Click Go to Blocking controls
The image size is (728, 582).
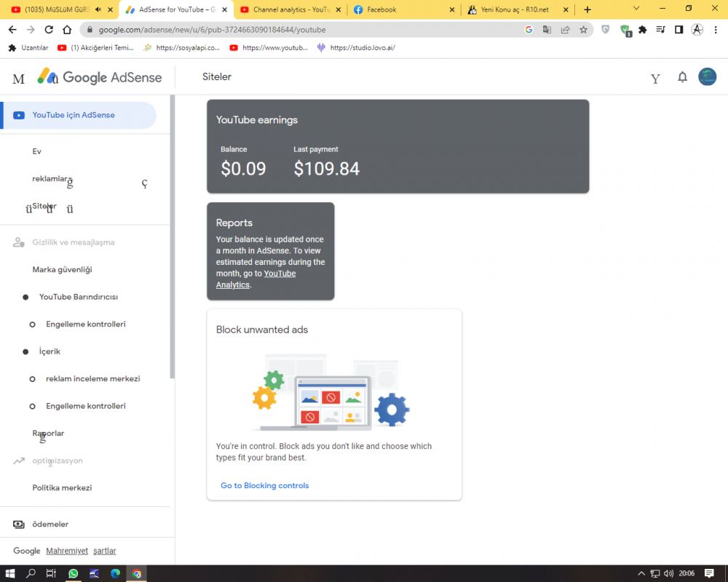(x=265, y=485)
